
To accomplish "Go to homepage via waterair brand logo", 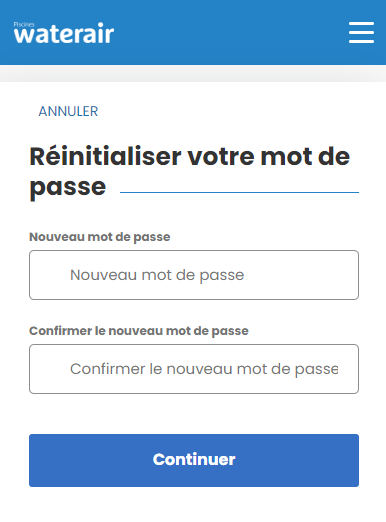I will coord(64,33).
